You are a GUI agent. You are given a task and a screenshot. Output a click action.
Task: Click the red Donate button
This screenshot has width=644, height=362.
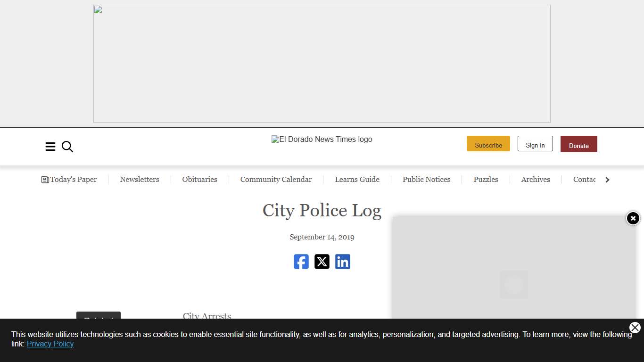coord(578,144)
